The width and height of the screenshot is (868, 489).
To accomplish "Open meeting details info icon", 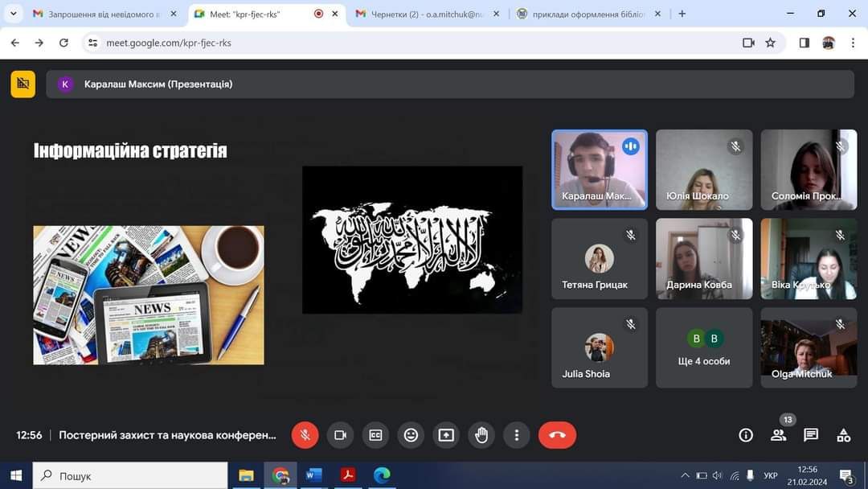I will [x=746, y=435].
